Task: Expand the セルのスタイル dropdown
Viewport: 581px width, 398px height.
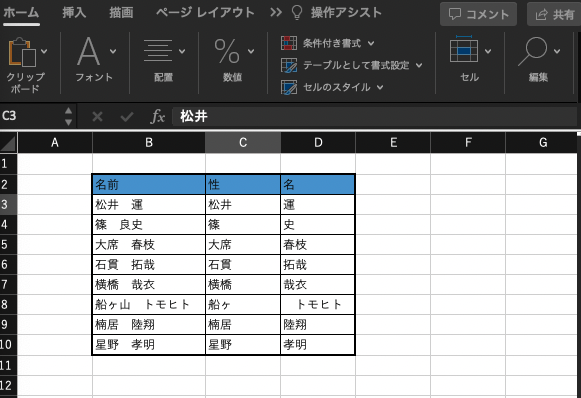Action: click(x=380, y=87)
